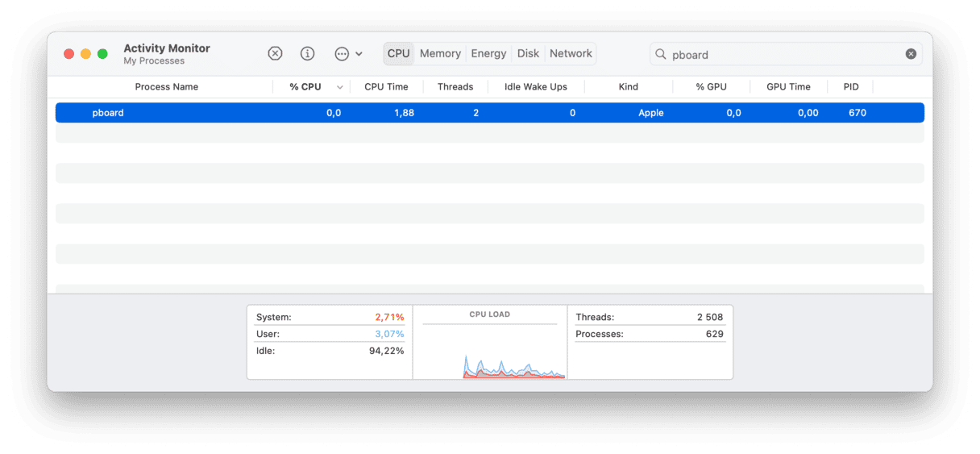Sort by Process Name column
980x454 pixels.
pyautogui.click(x=166, y=87)
